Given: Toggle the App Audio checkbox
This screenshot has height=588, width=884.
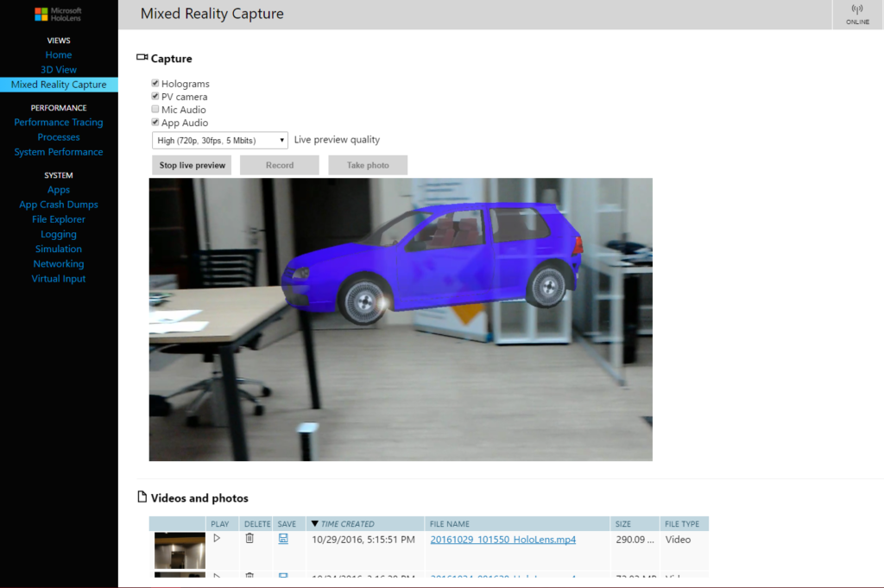Looking at the screenshot, I should tap(155, 123).
